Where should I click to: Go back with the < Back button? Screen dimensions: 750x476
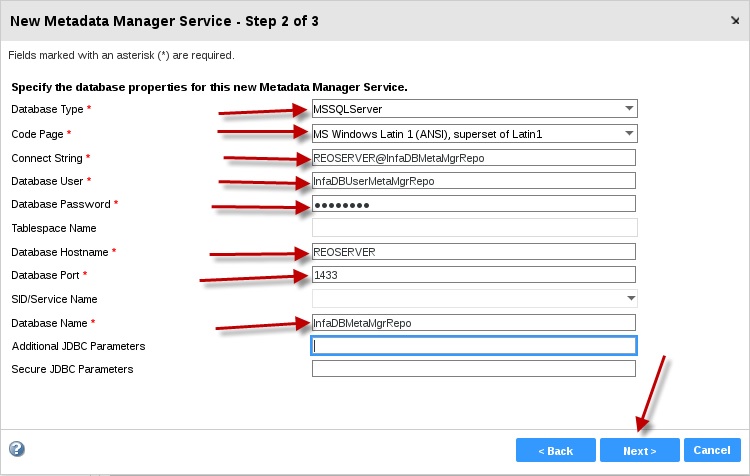click(x=556, y=450)
